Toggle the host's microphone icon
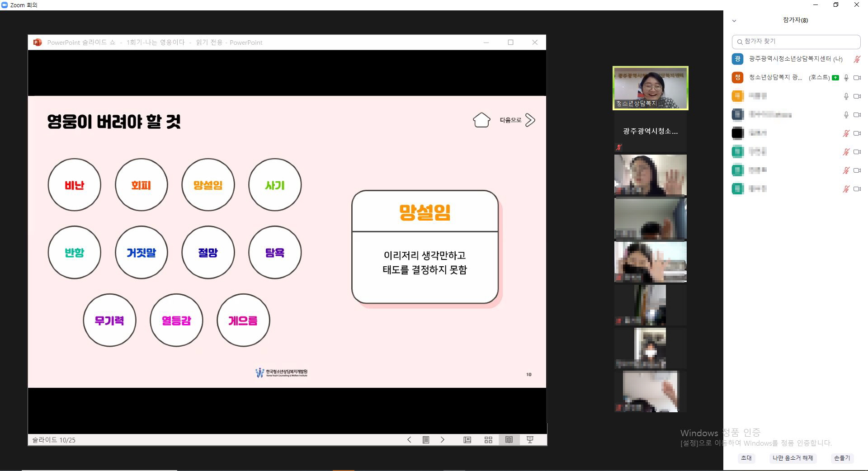 point(846,78)
